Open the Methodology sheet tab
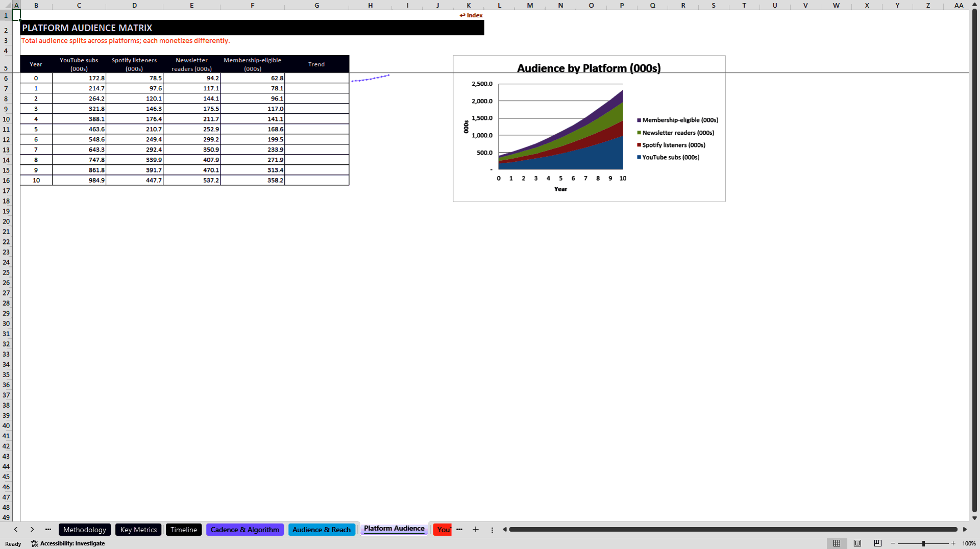Viewport: 980px width, 549px height. tap(84, 530)
